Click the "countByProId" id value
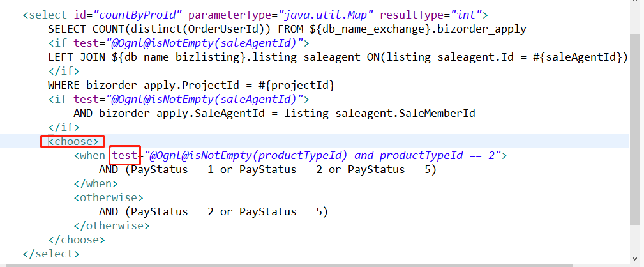Viewport: 644px width, 267px height. click(x=138, y=15)
